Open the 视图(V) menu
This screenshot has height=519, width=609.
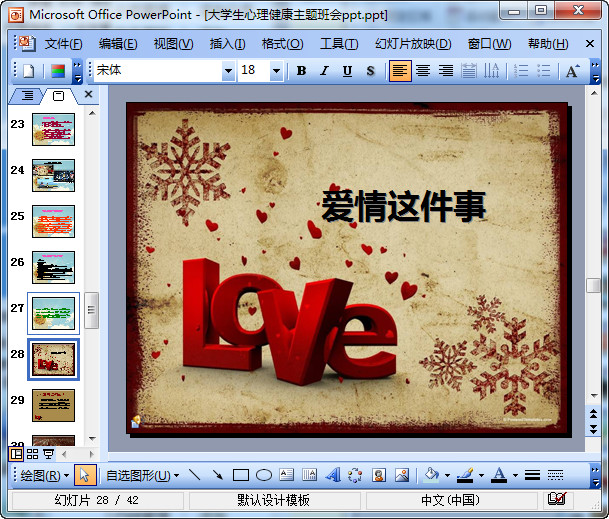(173, 44)
